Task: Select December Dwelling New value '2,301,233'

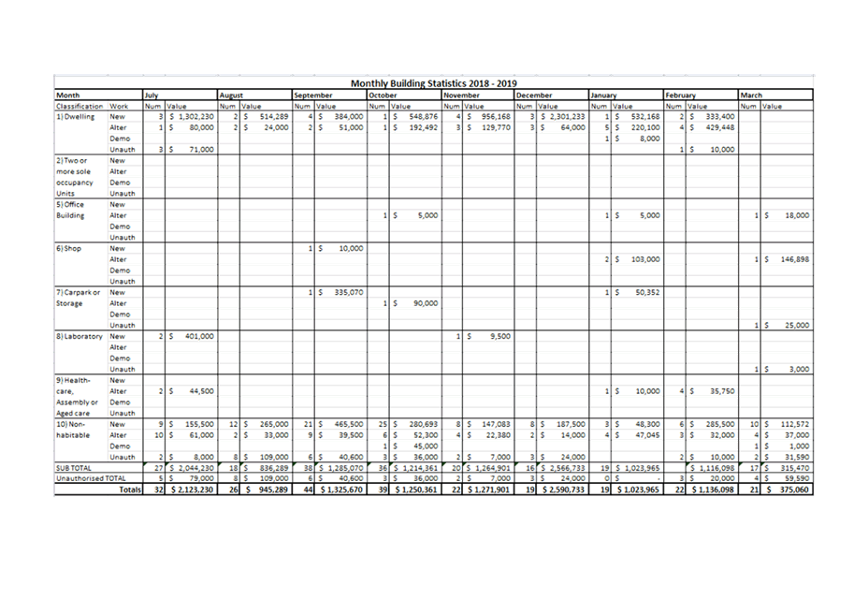Action: tap(567, 117)
